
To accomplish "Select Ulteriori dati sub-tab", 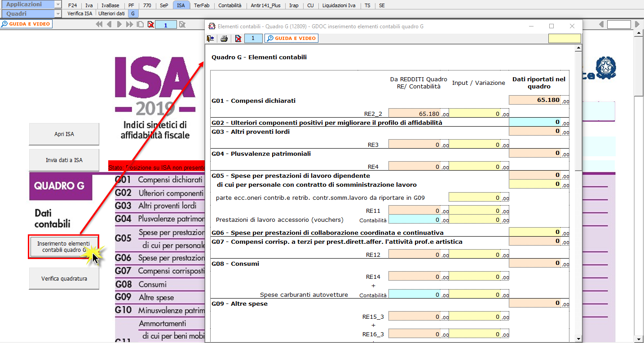I will (112, 13).
